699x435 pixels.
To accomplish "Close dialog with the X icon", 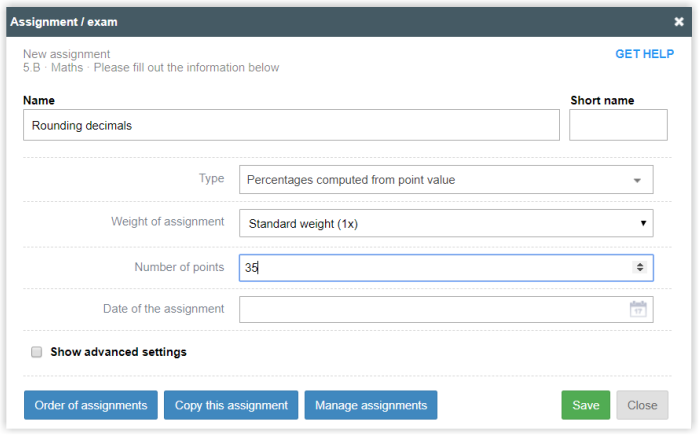I will (x=678, y=22).
